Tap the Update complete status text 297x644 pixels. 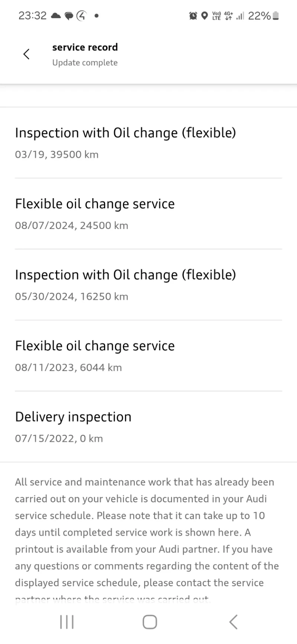click(85, 62)
